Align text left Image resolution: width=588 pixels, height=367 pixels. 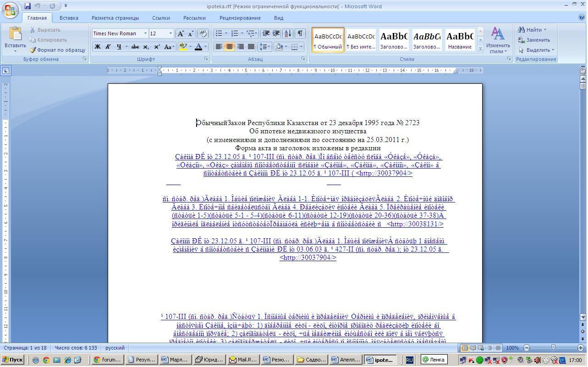pos(219,47)
